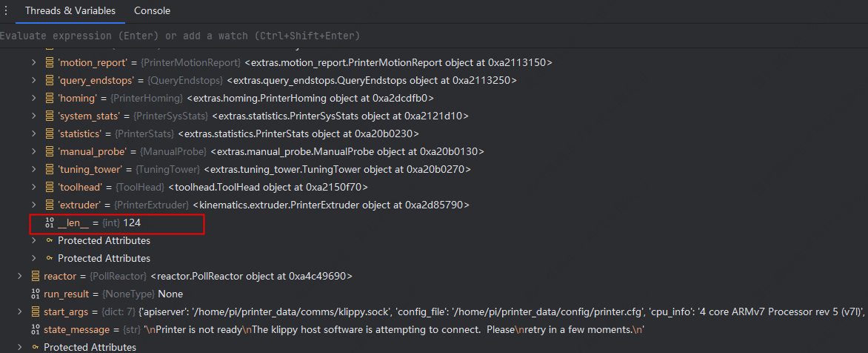Select 'reactor.PollReactor object at 0xa4c49690' value
Viewport: 868px width, 353px height.
[x=251, y=276]
